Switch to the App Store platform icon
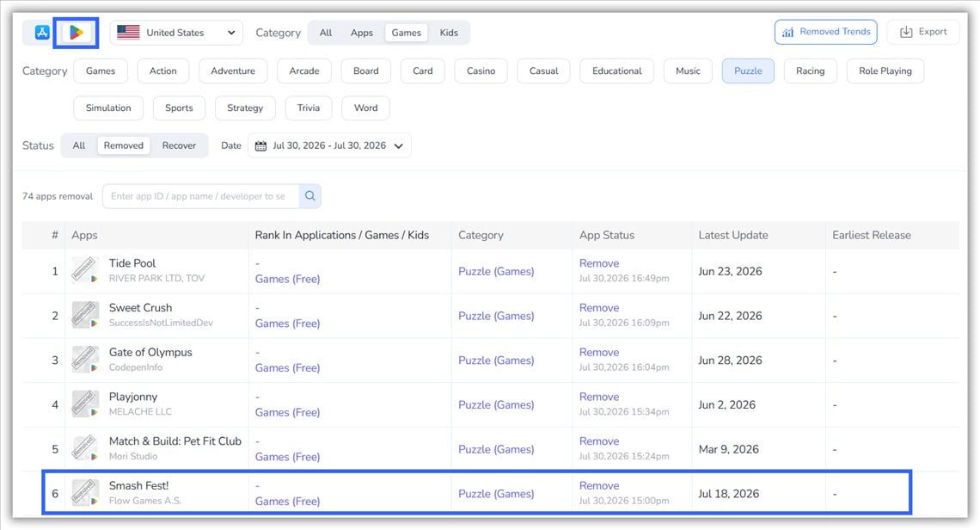Viewport: 980px width, 530px height. click(42, 33)
